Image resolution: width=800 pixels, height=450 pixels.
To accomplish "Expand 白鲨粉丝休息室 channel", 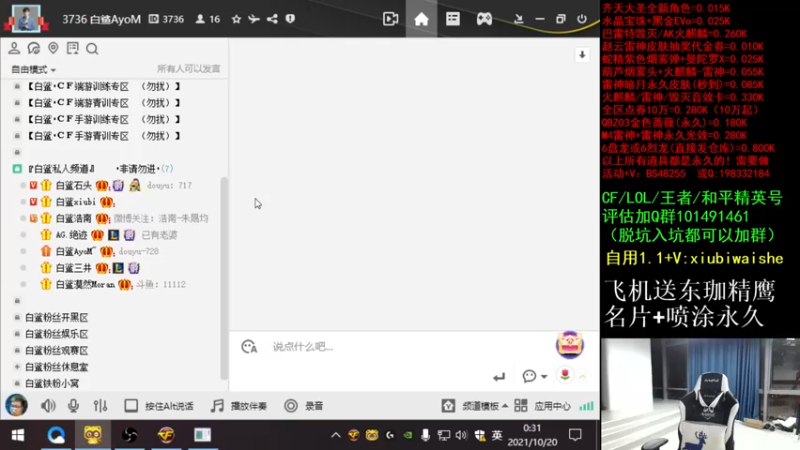I will click(17, 367).
